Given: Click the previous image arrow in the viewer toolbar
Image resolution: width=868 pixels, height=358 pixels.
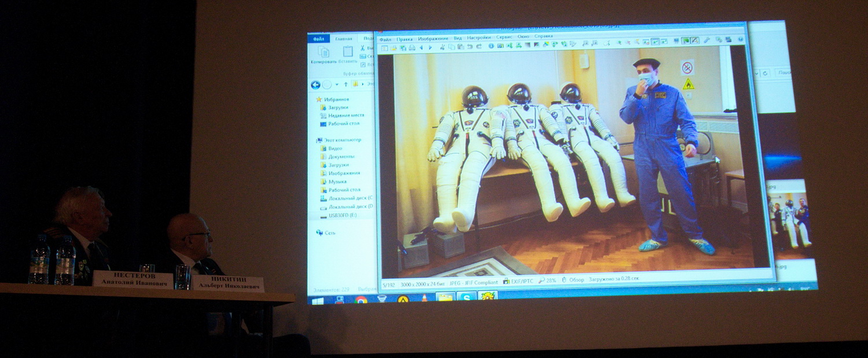Looking at the screenshot, I should tap(421, 47).
